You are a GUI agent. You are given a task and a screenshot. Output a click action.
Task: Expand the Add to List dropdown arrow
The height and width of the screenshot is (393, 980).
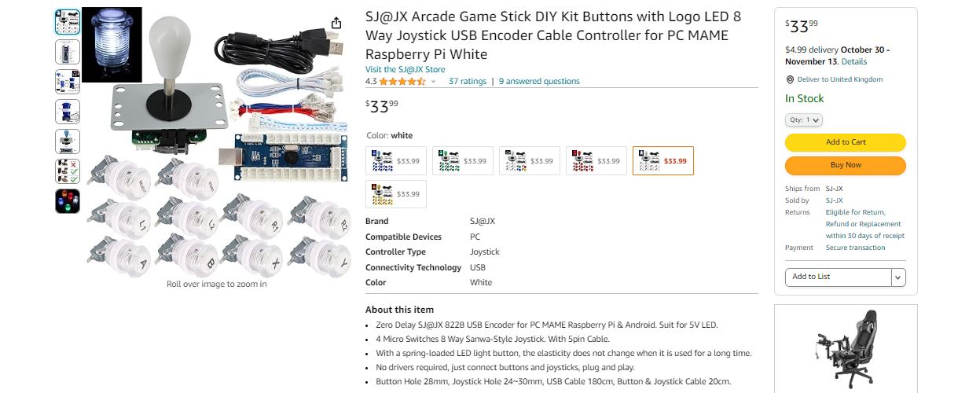coord(898,277)
